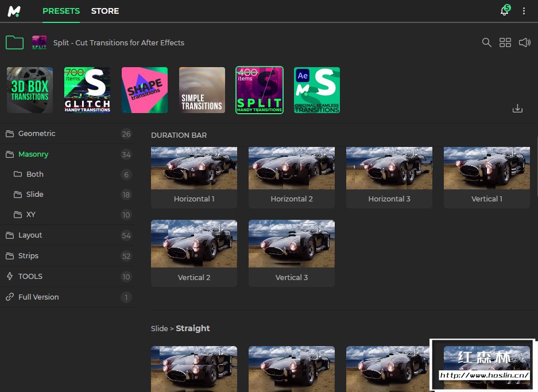Select the second preset under Slide Straight
The height and width of the screenshot is (392, 538).
pos(292,368)
